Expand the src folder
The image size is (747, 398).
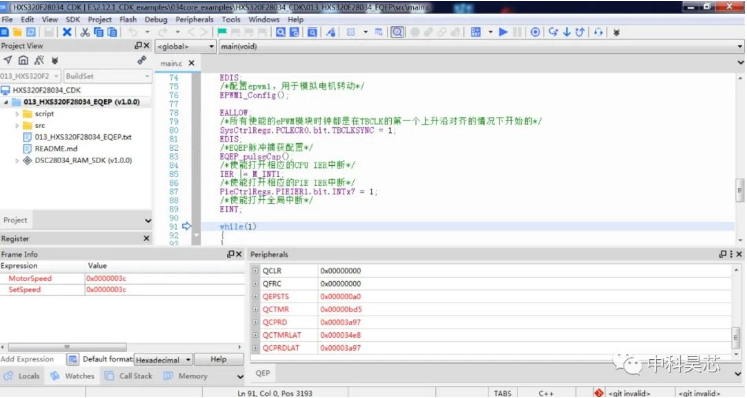pyautogui.click(x=17, y=126)
